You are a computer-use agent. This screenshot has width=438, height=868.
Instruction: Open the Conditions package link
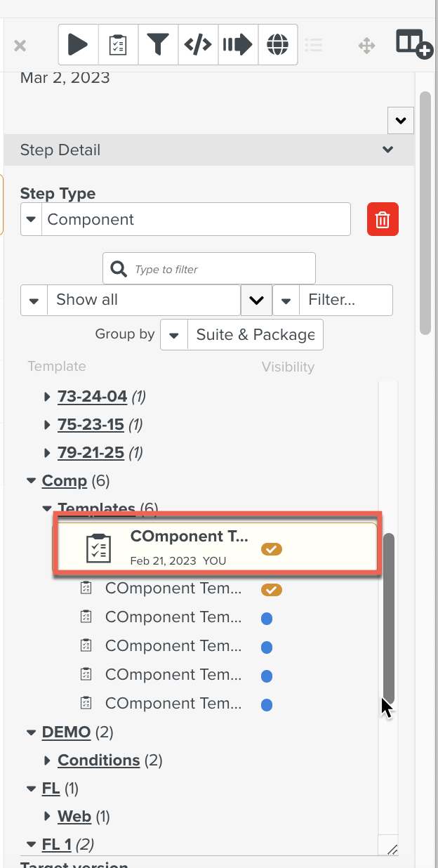(99, 761)
